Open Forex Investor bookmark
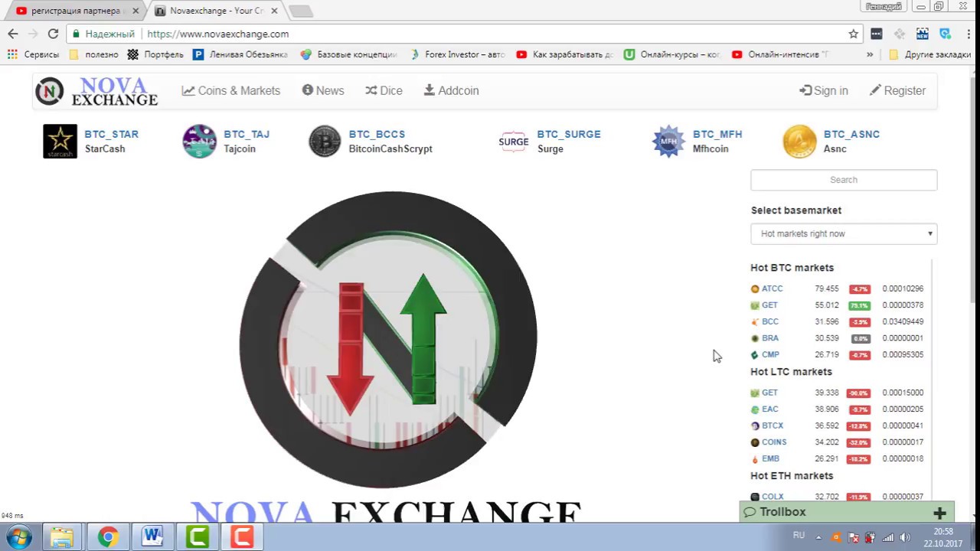980x551 pixels. 458,54
